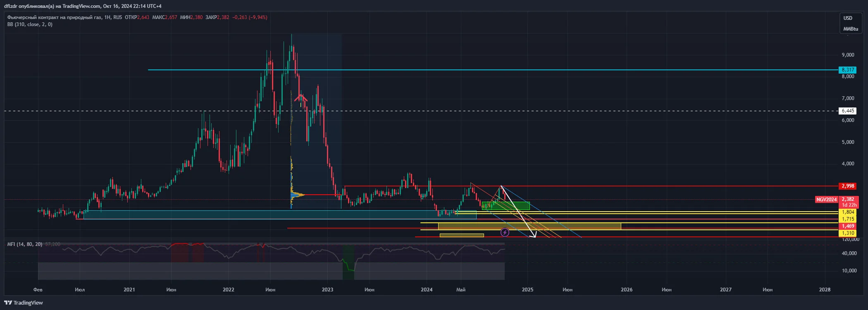Viewport: 868px width, 310px height.
Task: Click the Июл label on time axis
Action: pyautogui.click(x=80, y=290)
